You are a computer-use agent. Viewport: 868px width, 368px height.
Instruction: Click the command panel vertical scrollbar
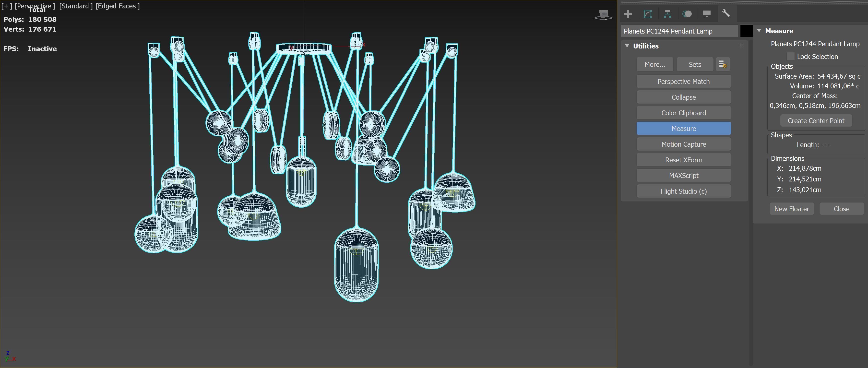tap(750, 202)
